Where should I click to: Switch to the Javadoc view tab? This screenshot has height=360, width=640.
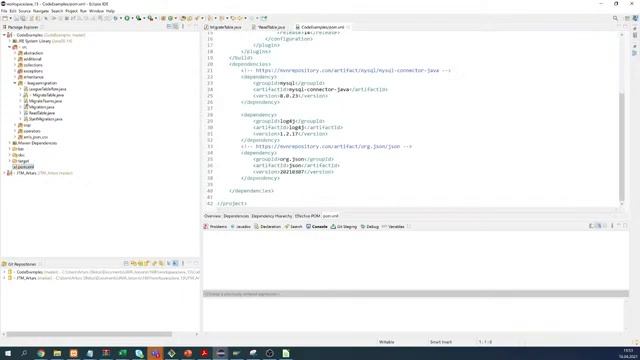[x=241, y=227]
